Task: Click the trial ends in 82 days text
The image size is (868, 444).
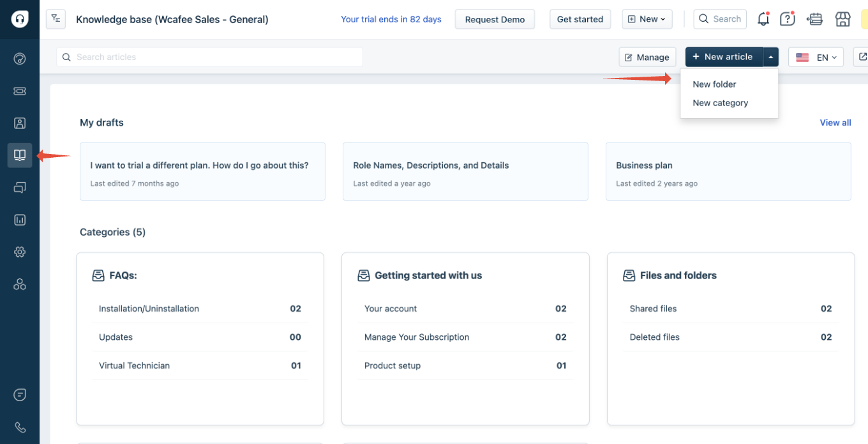Action: click(391, 19)
